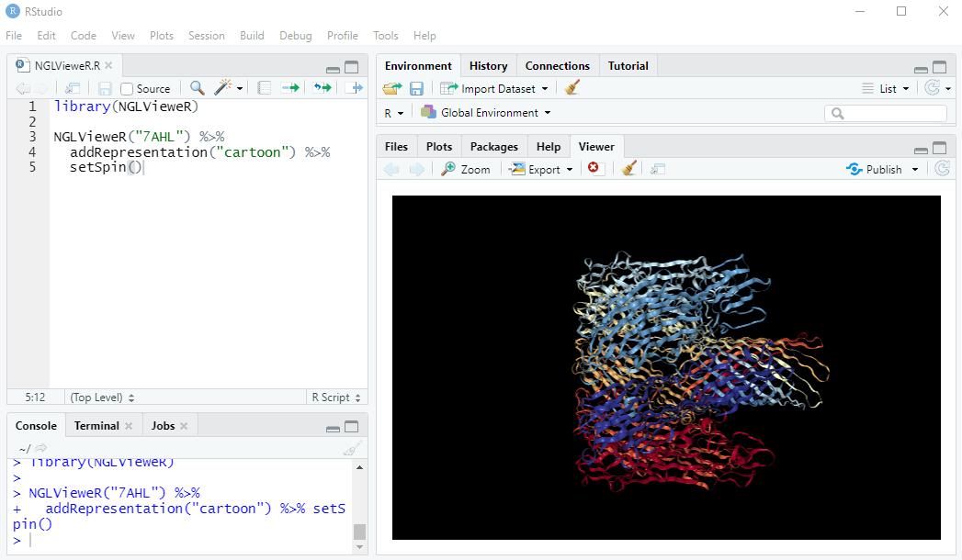Image resolution: width=962 pixels, height=560 pixels.
Task: Toggle the Source on Save checkbox
Action: (125, 88)
